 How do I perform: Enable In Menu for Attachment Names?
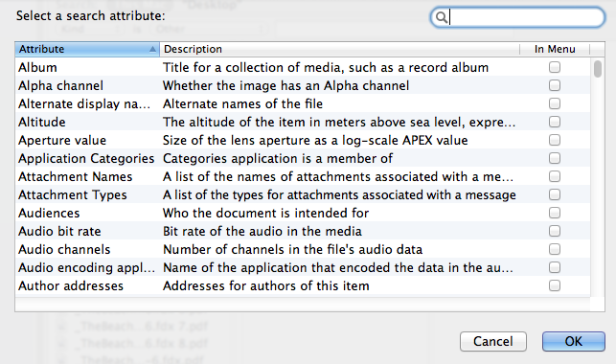point(555,176)
